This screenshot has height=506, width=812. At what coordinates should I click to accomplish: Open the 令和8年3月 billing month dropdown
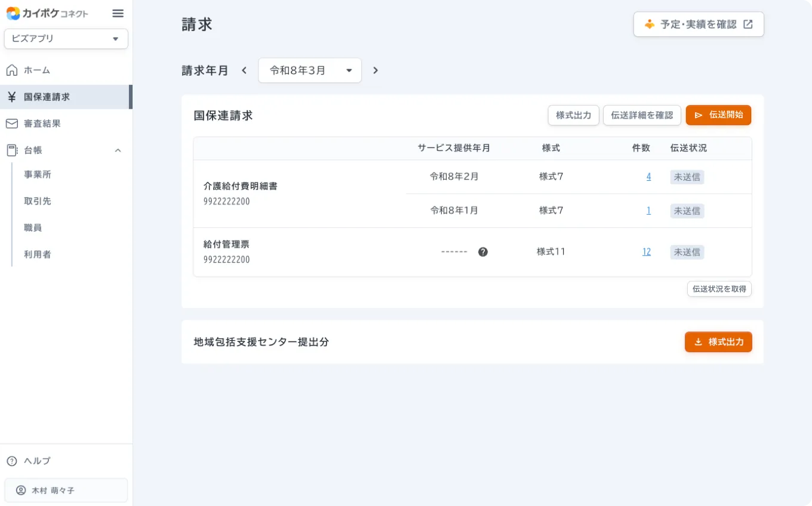pyautogui.click(x=309, y=70)
